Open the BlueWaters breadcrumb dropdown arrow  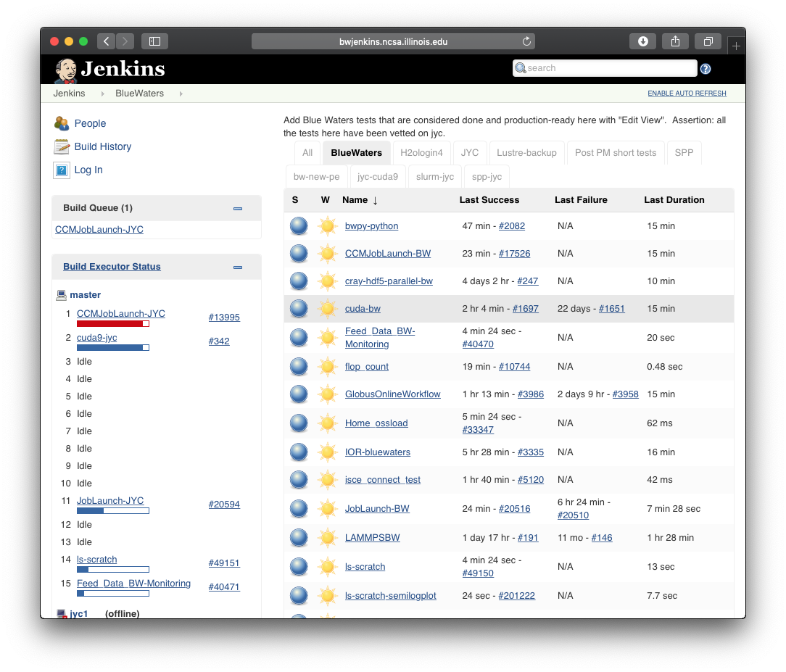tap(181, 94)
